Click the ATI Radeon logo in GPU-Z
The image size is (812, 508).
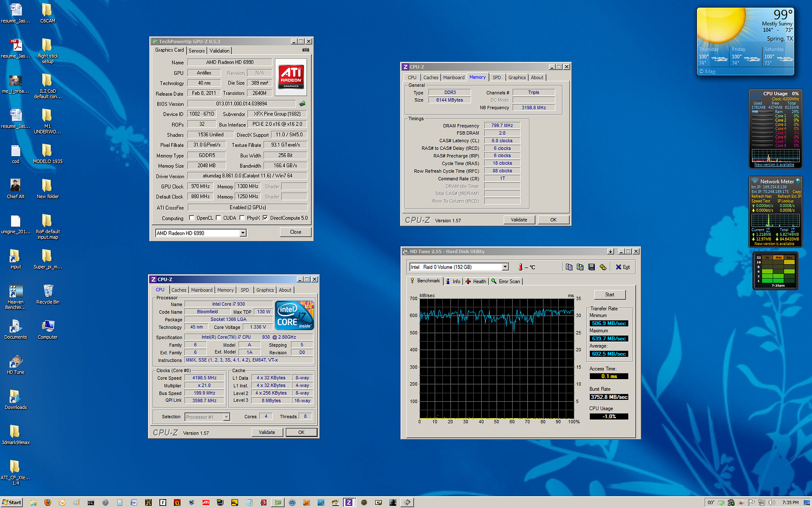291,77
